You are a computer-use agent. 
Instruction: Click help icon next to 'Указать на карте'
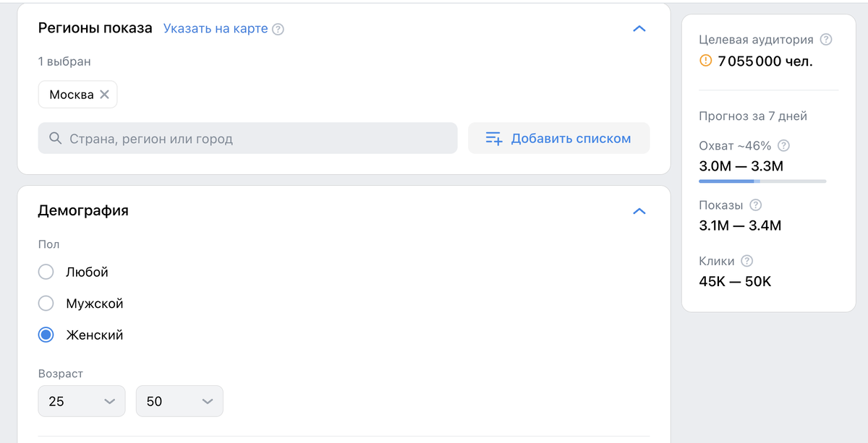coord(278,30)
